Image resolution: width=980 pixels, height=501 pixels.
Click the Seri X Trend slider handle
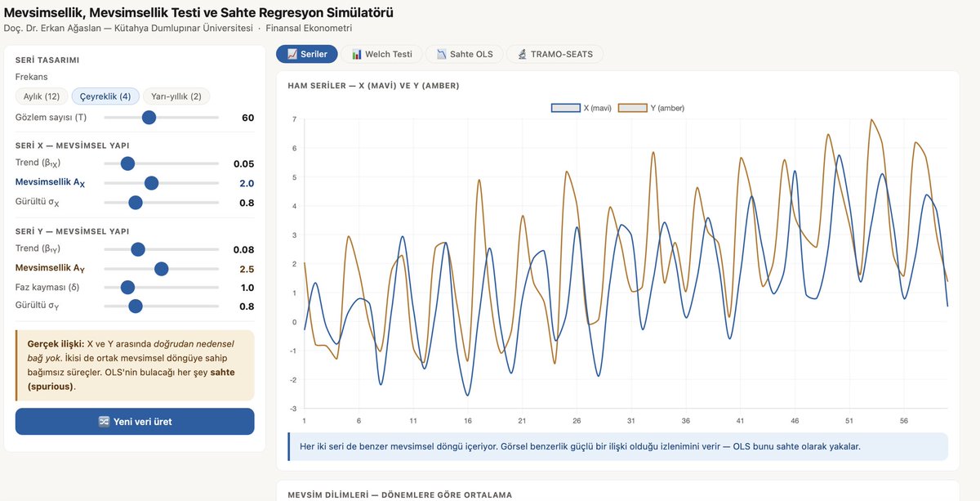coord(127,163)
